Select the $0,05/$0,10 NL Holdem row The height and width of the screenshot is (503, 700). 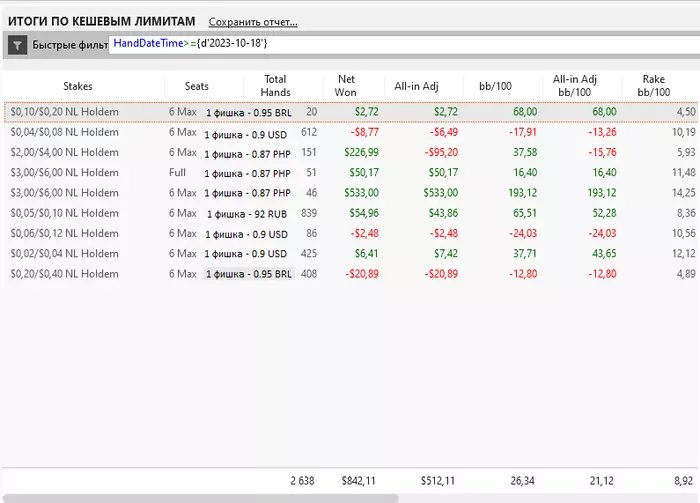(352, 213)
